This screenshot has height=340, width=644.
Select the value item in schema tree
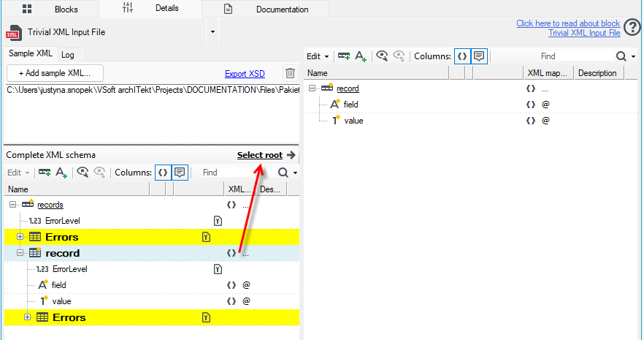(61, 301)
